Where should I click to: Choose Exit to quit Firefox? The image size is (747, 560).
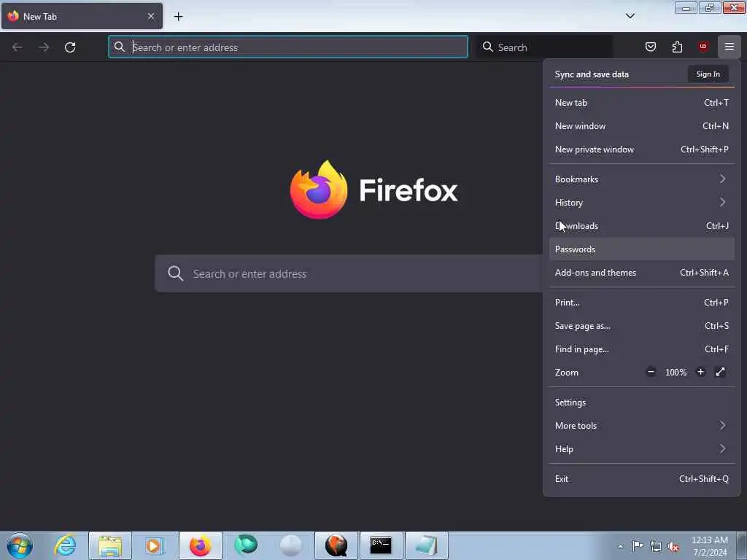[x=642, y=479]
